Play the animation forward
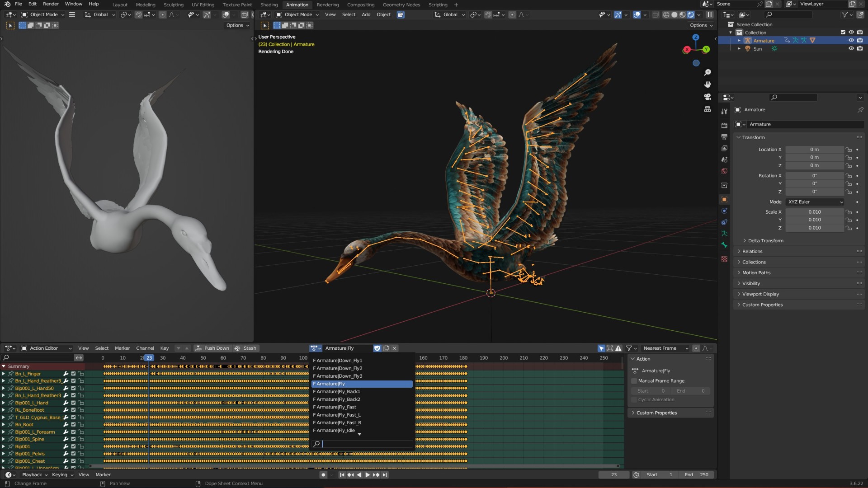The image size is (868, 488). pyautogui.click(x=367, y=475)
